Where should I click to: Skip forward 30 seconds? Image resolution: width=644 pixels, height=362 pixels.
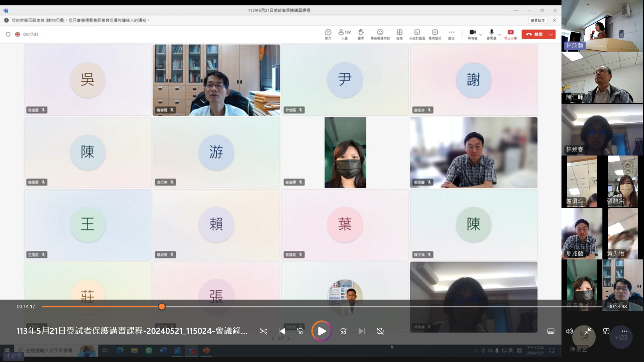point(343,331)
